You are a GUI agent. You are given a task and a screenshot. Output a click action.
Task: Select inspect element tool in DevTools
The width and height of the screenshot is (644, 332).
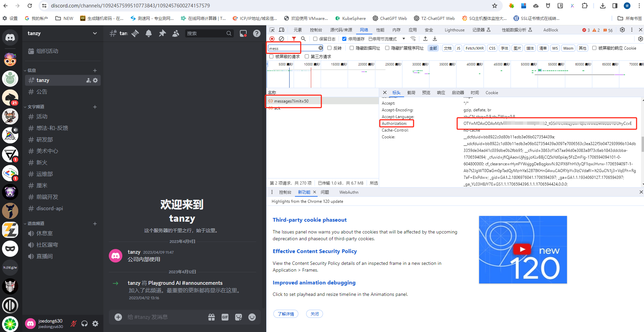pos(272,30)
